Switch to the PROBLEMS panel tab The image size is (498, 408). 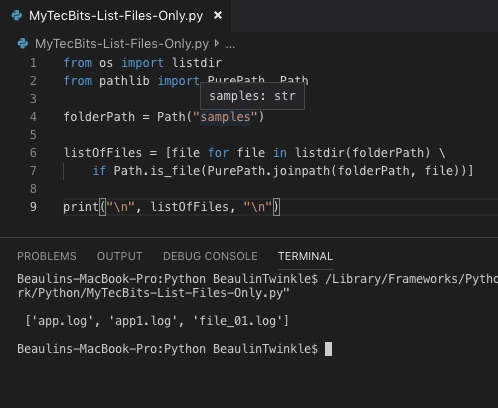click(x=47, y=256)
